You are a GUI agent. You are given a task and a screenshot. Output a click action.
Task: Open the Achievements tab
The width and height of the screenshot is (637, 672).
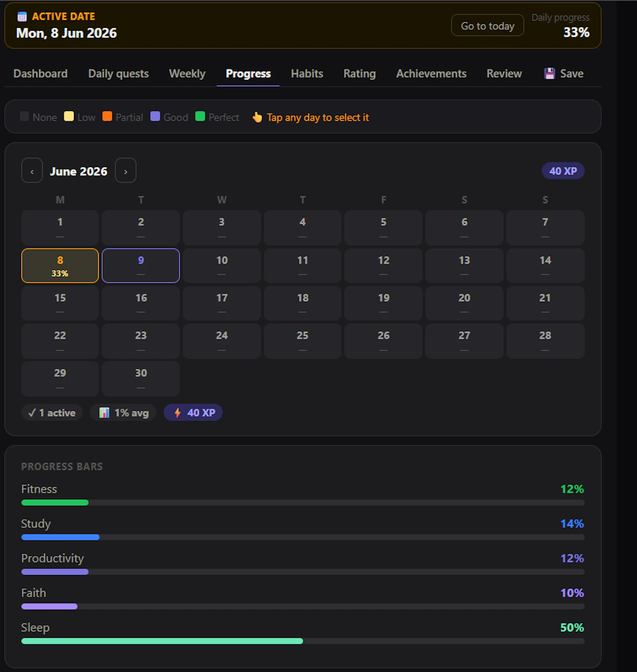(x=431, y=74)
